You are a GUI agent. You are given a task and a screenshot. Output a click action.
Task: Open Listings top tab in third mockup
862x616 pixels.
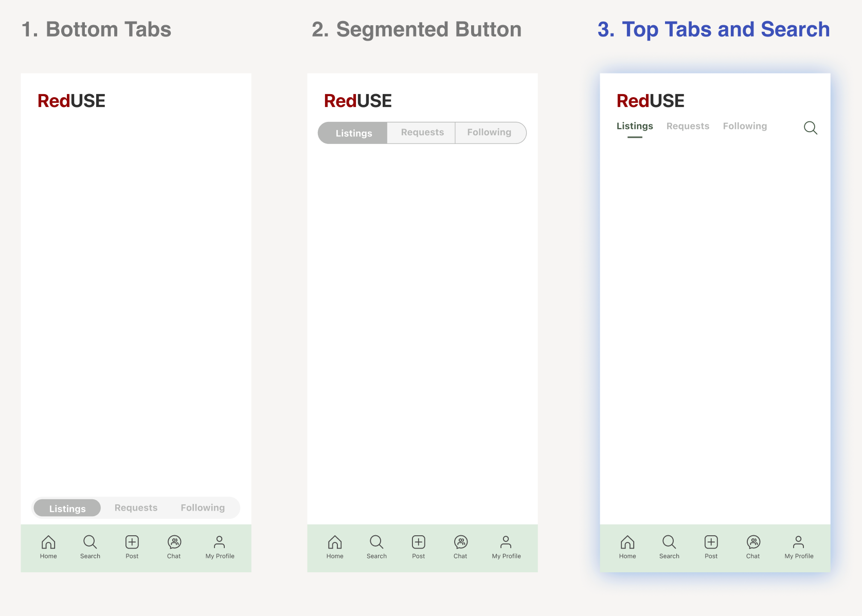tap(635, 126)
